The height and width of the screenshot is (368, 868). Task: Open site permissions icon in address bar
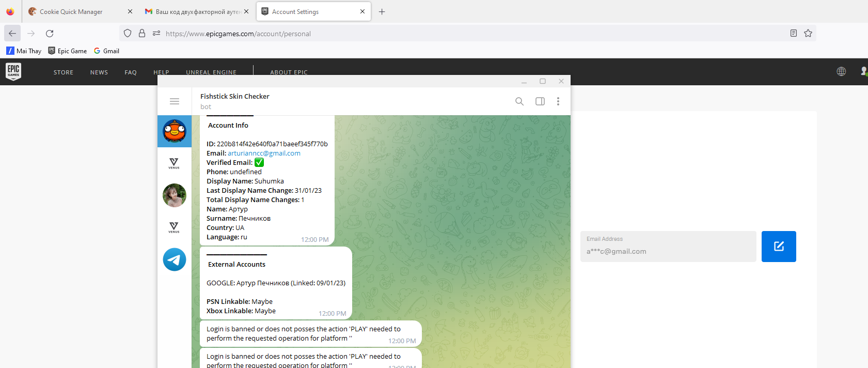tap(156, 33)
